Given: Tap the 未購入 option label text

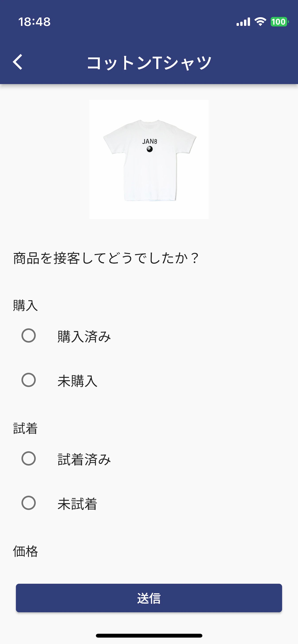Looking at the screenshot, I should coord(77,381).
